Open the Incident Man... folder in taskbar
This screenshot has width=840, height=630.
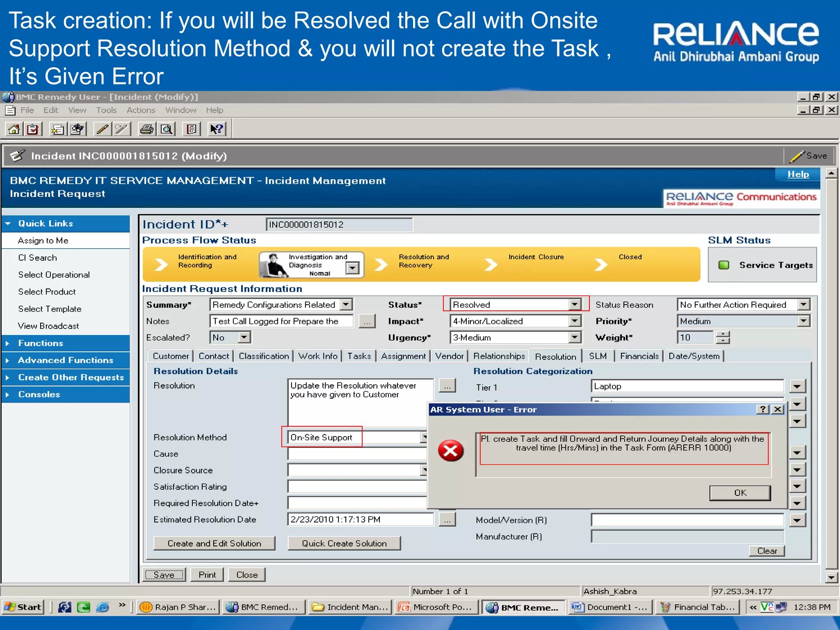click(350, 607)
